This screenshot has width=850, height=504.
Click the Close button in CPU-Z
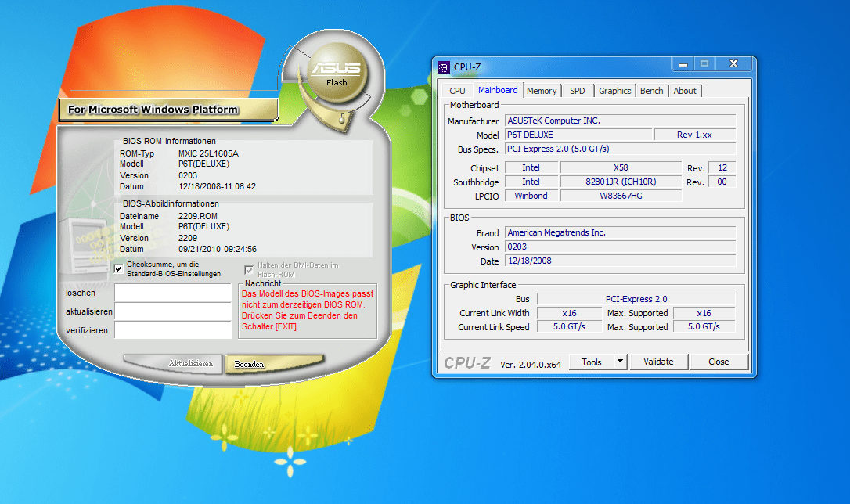point(719,362)
